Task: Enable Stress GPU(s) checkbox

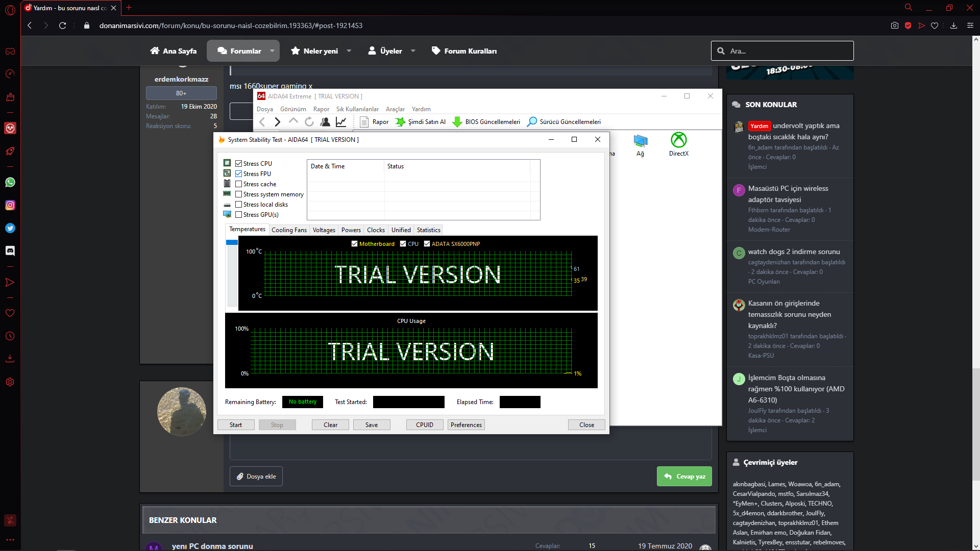Action: [x=238, y=215]
